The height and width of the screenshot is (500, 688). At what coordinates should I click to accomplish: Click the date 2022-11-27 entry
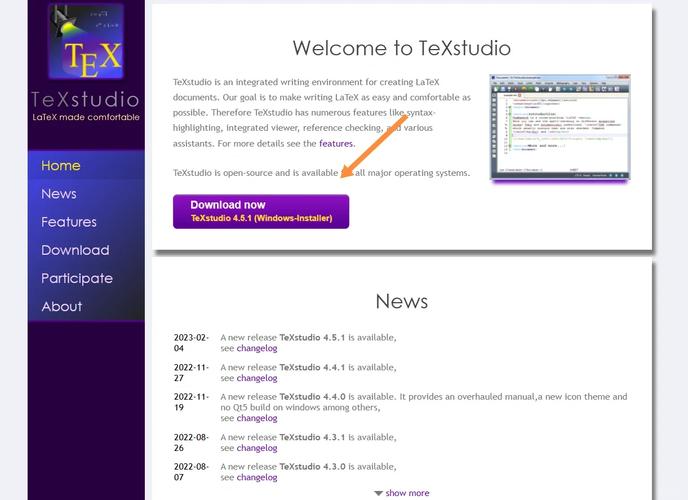pyautogui.click(x=191, y=372)
